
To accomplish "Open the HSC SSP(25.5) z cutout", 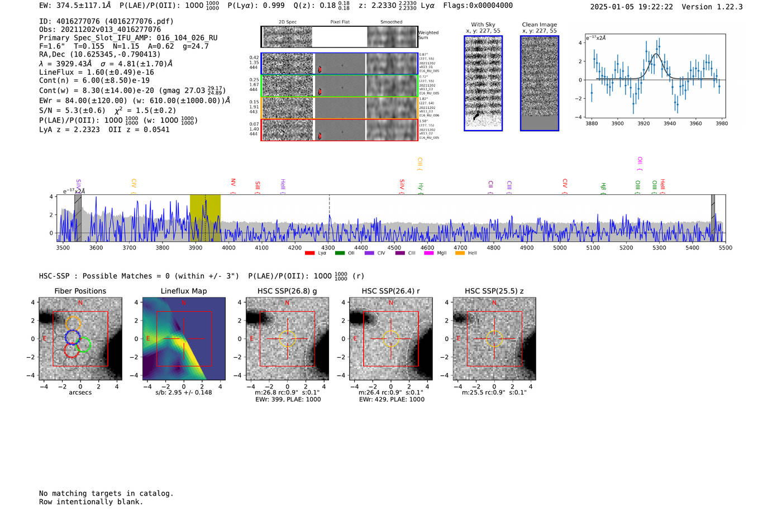I will tap(494, 339).
